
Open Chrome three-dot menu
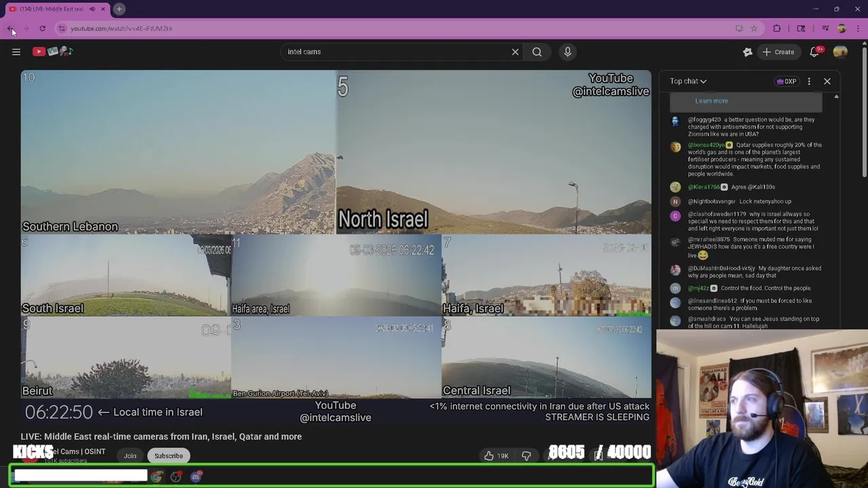pyautogui.click(x=858, y=28)
